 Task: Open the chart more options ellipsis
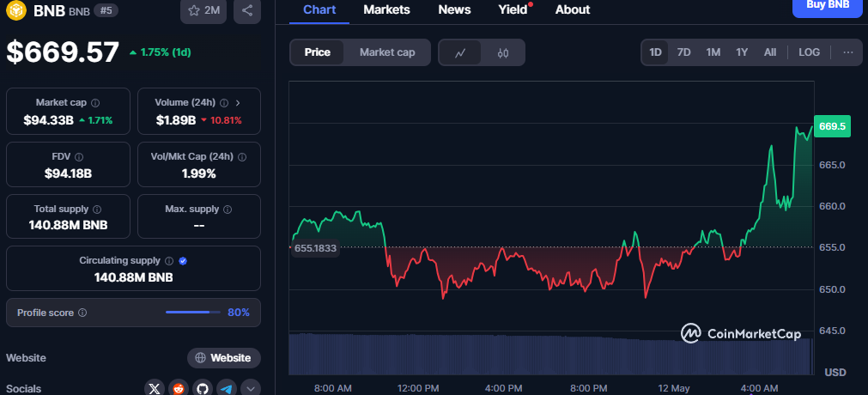(x=848, y=52)
